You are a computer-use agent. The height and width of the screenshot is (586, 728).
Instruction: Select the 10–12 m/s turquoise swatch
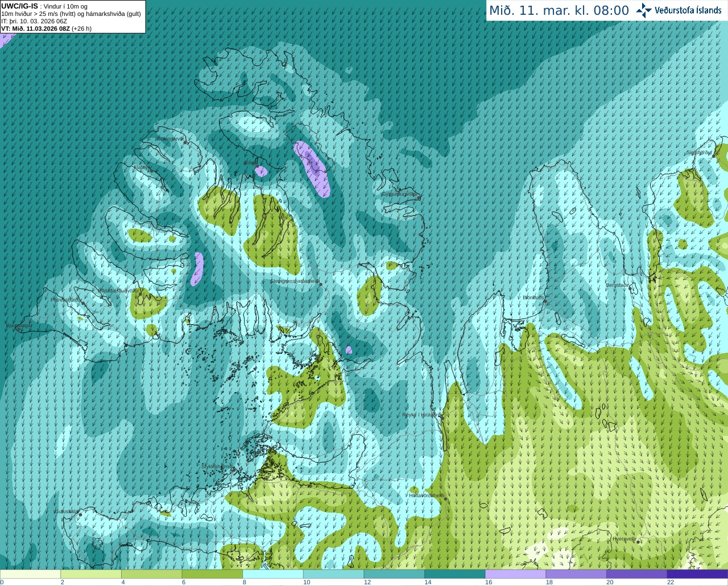(x=333, y=574)
